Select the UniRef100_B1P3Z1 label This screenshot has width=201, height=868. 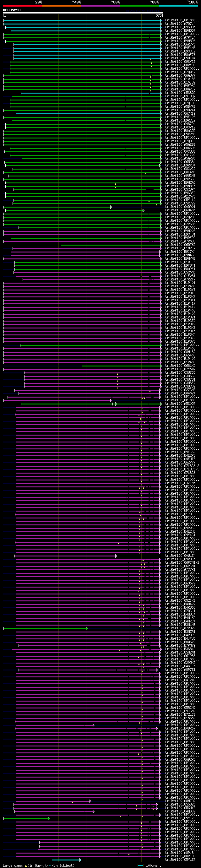point(180,317)
